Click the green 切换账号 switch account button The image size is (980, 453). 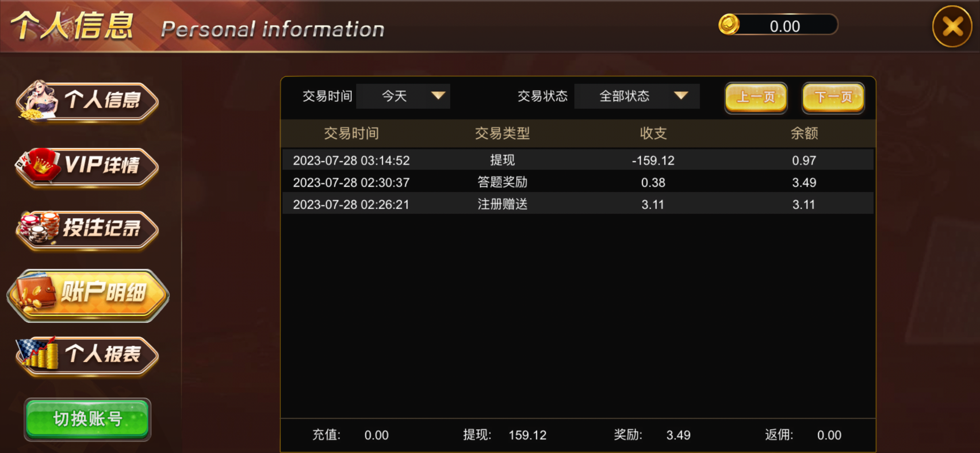(x=88, y=419)
